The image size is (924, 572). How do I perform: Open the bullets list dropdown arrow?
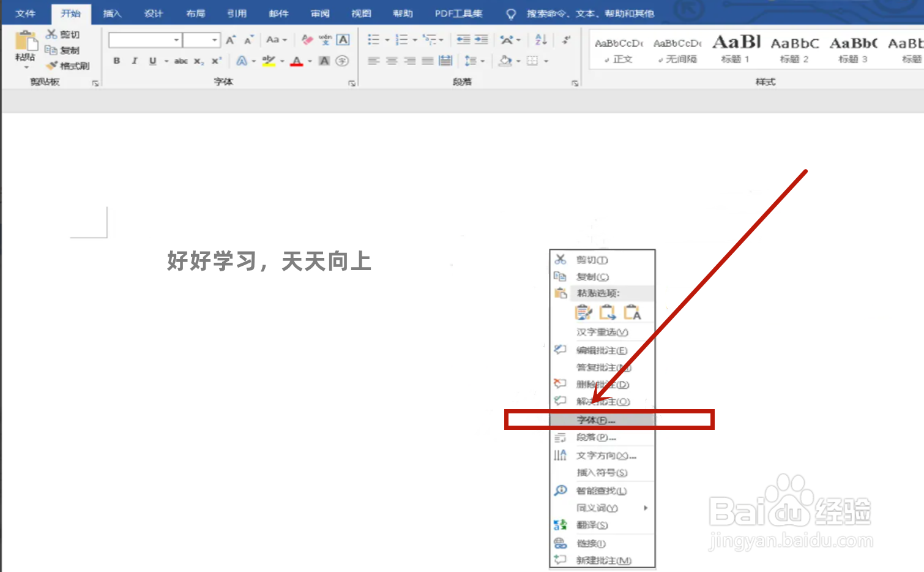point(387,40)
